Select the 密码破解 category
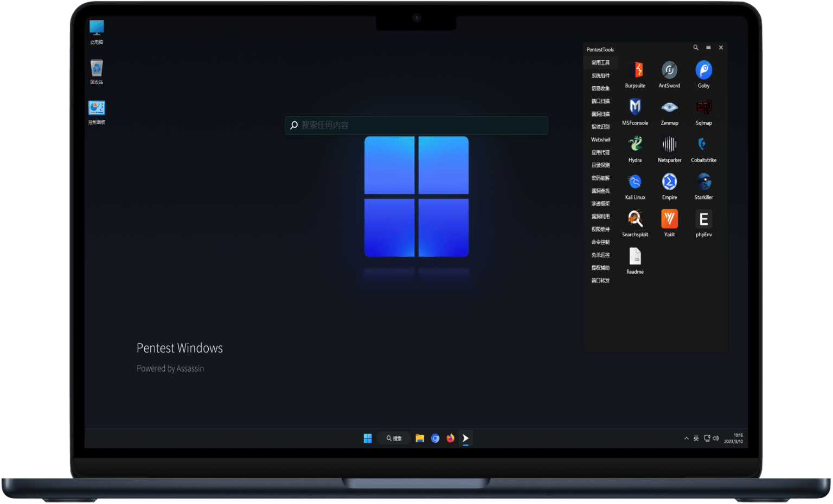 (600, 178)
